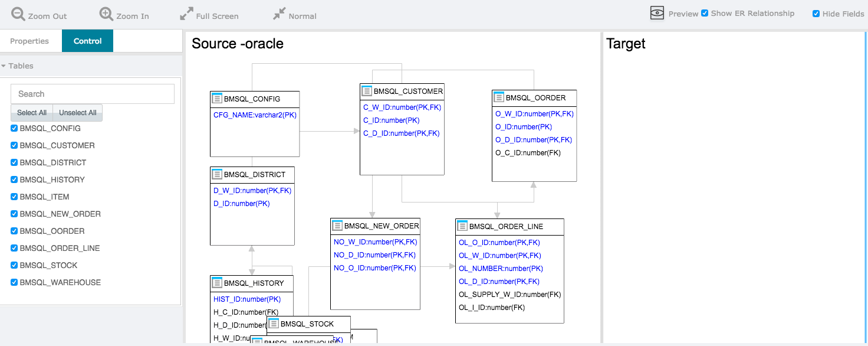Click the Zoom In magnifier icon

tap(106, 14)
